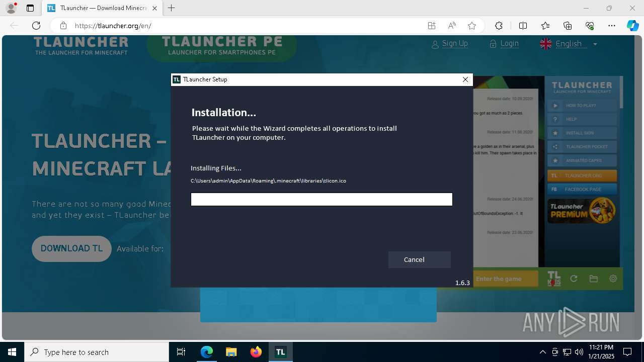Viewport: 644px width, 362px height.
Task: Select HOW TO PLAY? in launcher preview
Action: tap(582, 106)
